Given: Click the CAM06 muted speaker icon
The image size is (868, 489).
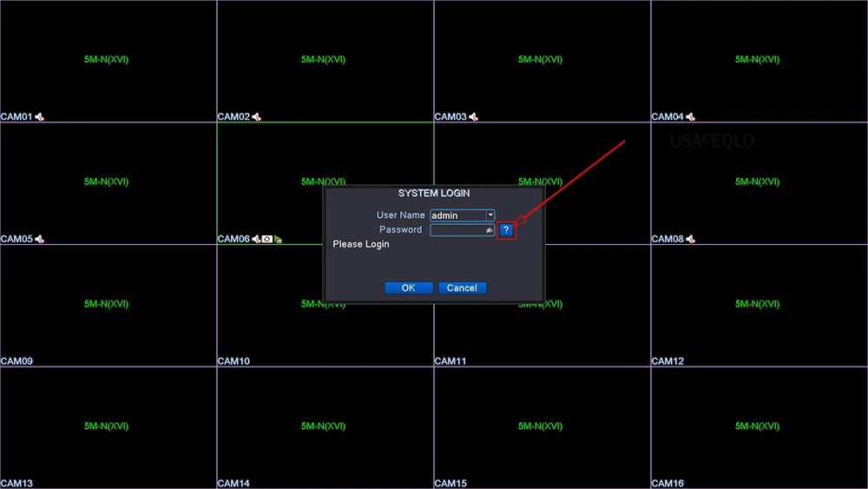Looking at the screenshot, I should click(x=256, y=239).
